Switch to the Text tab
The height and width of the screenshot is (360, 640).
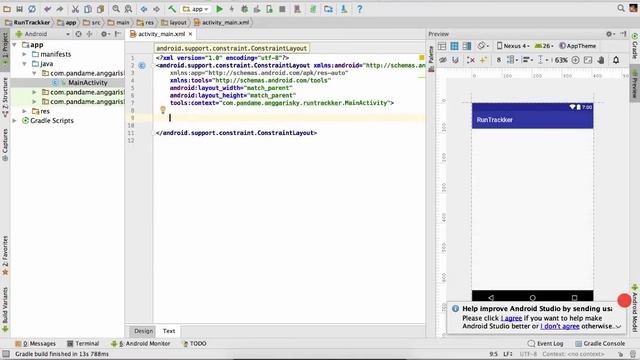point(169,331)
